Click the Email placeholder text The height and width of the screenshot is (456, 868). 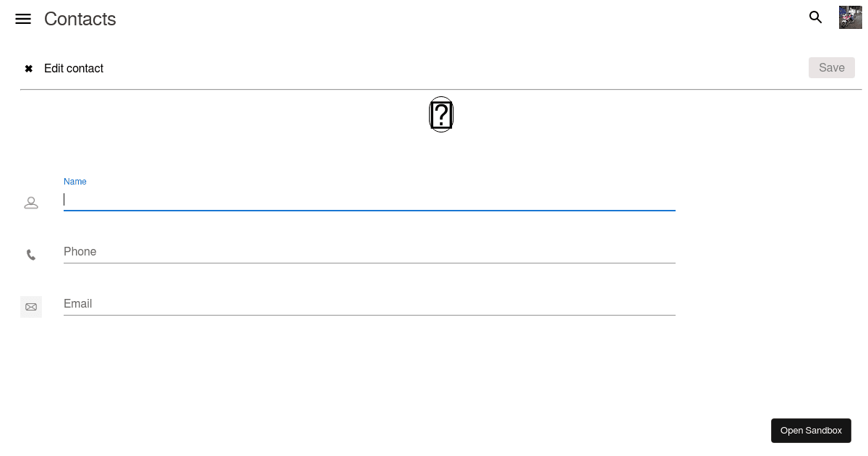pyautogui.click(x=77, y=303)
